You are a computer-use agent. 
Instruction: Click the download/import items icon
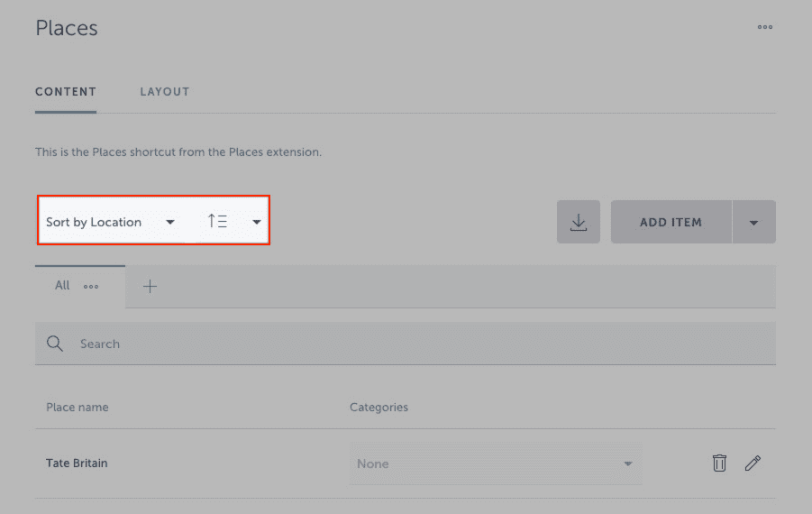click(x=579, y=222)
